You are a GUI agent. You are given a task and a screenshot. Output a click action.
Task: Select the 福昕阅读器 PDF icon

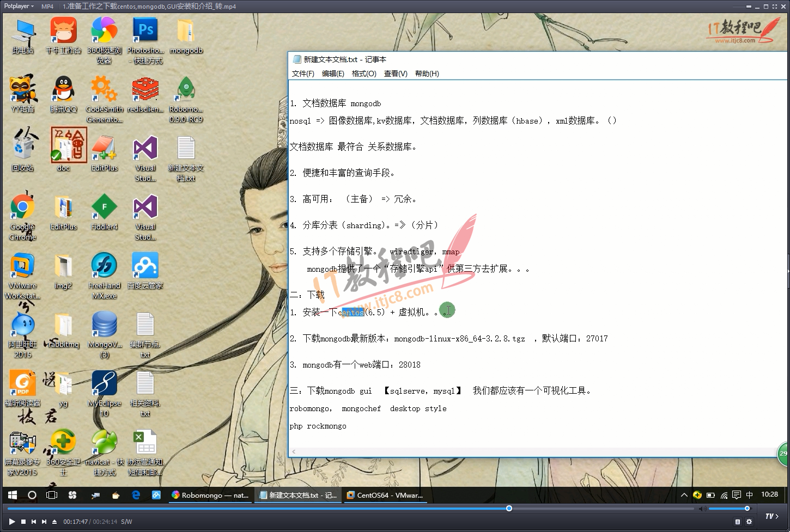tap(23, 389)
